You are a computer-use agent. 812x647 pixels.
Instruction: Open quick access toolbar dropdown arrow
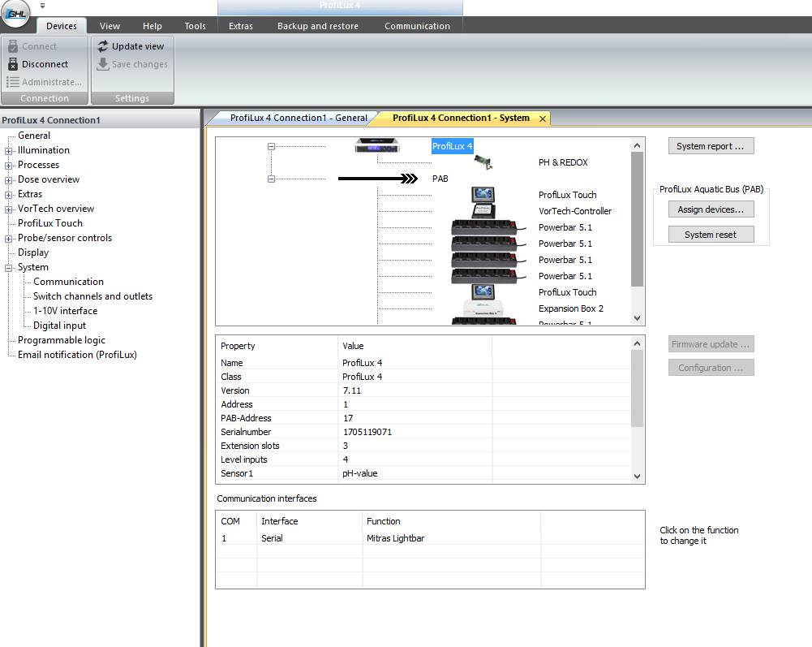pos(42,6)
